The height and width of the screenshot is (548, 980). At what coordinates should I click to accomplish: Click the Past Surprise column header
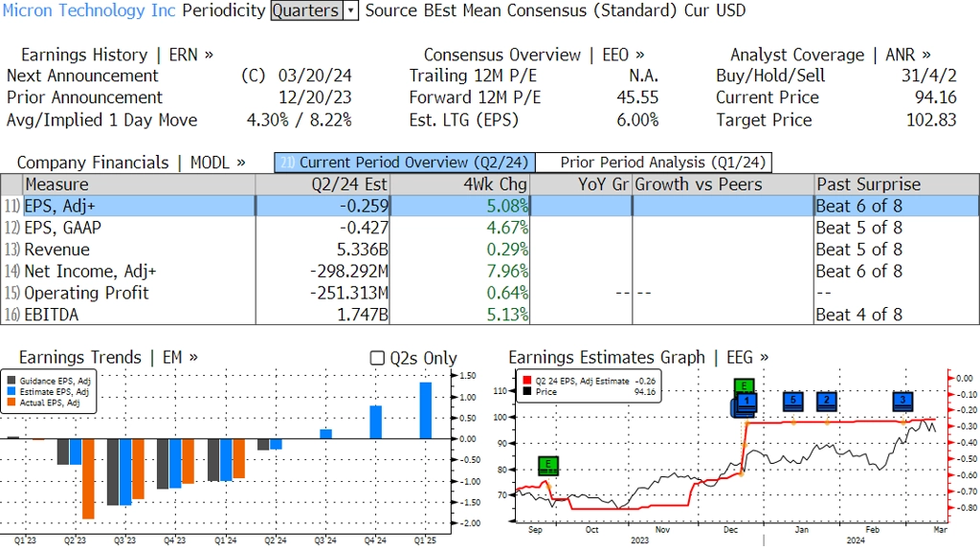896,185
